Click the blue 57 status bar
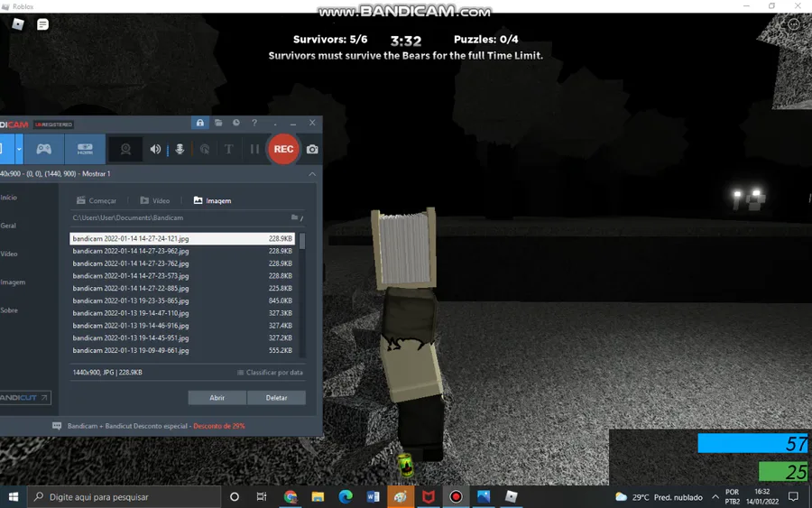 (x=752, y=443)
